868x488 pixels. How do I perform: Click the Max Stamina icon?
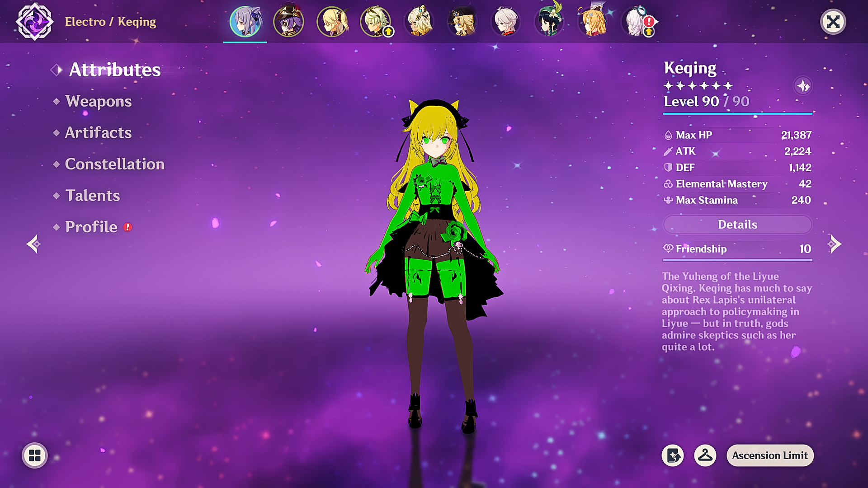coord(668,200)
